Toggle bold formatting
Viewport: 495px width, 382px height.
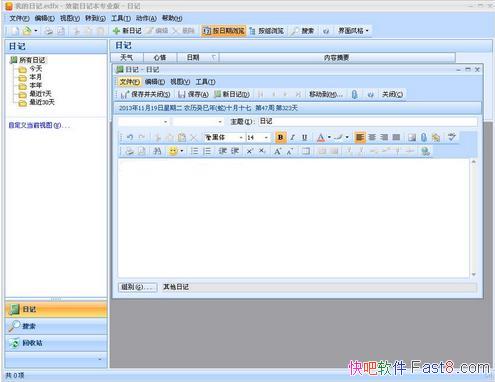(281, 137)
